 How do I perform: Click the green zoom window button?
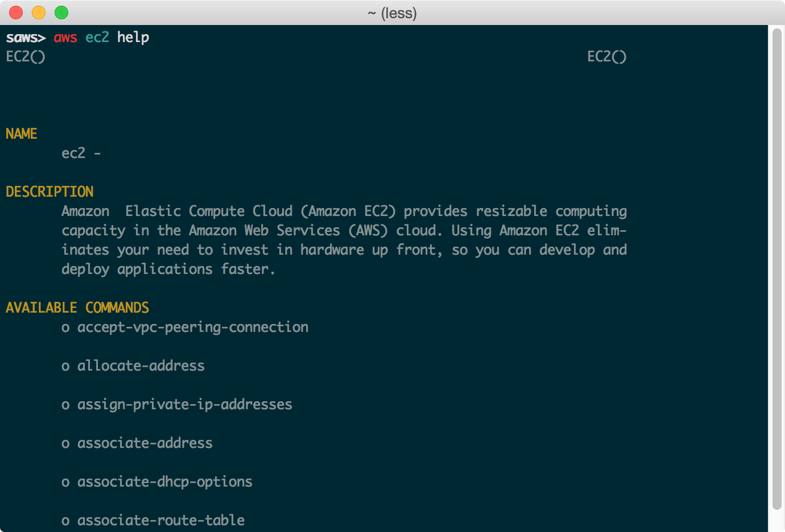(61, 13)
